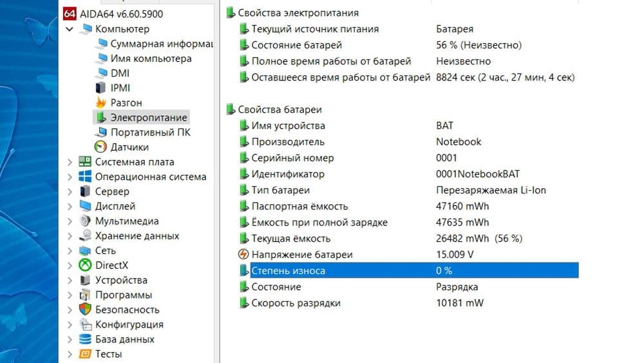Click the Сервер icon
Screen dimensions: 644x363
point(85,191)
